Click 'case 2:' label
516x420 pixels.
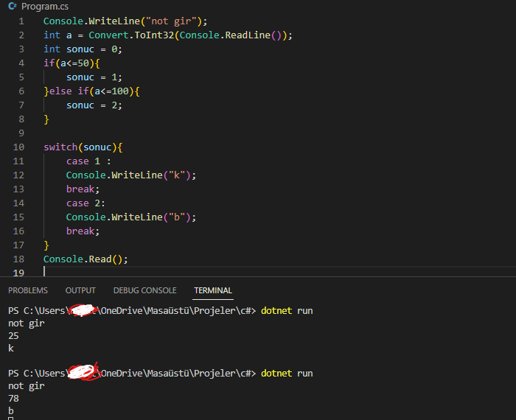(86, 203)
